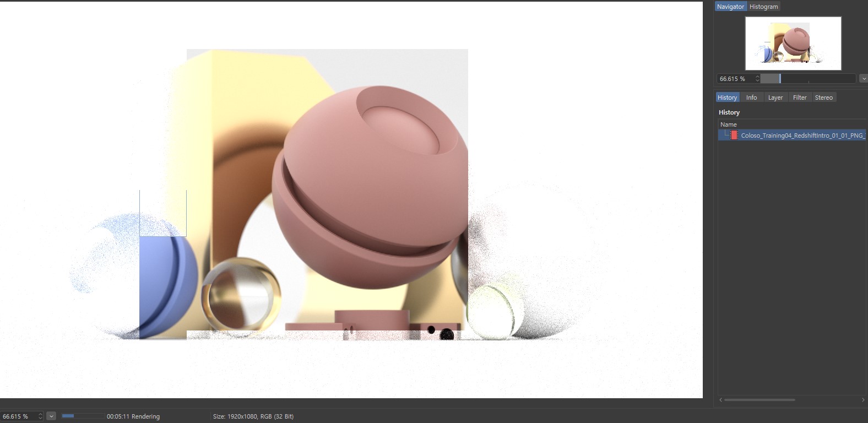868x423 pixels.
Task: Click the Navigator preview thumbnail
Action: 793,44
